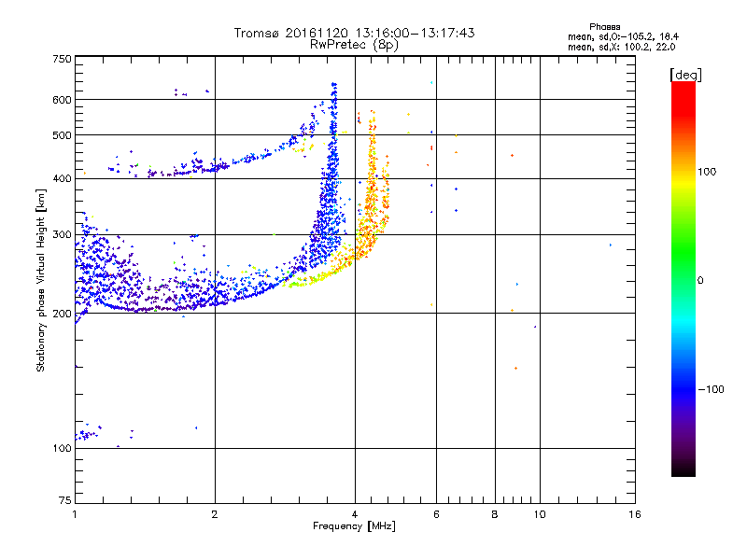Click the 'RwPretec (8p)' subtitle
This screenshot has height=560, width=747.
[354, 45]
